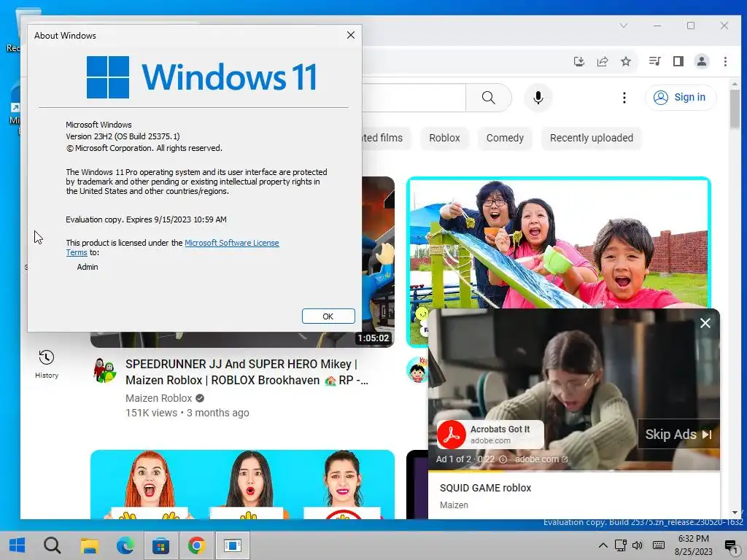Open Chrome media controls icon
This screenshot has width=747, height=560.
[654, 61]
